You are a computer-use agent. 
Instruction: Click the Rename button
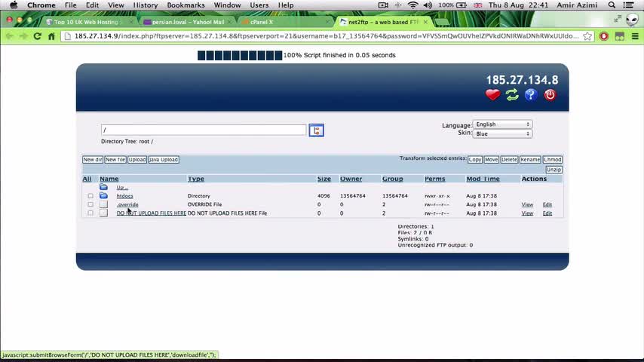click(530, 159)
